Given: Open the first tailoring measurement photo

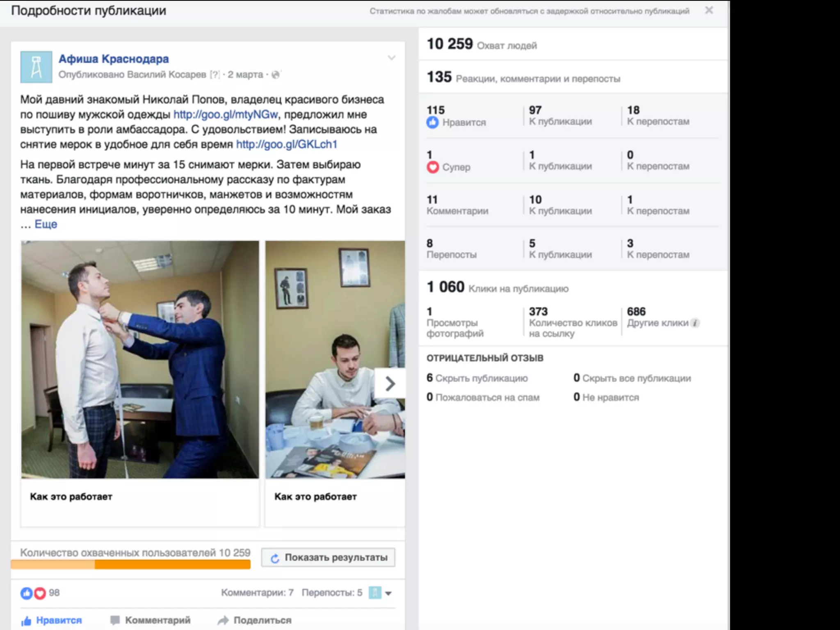Looking at the screenshot, I should click(x=140, y=359).
